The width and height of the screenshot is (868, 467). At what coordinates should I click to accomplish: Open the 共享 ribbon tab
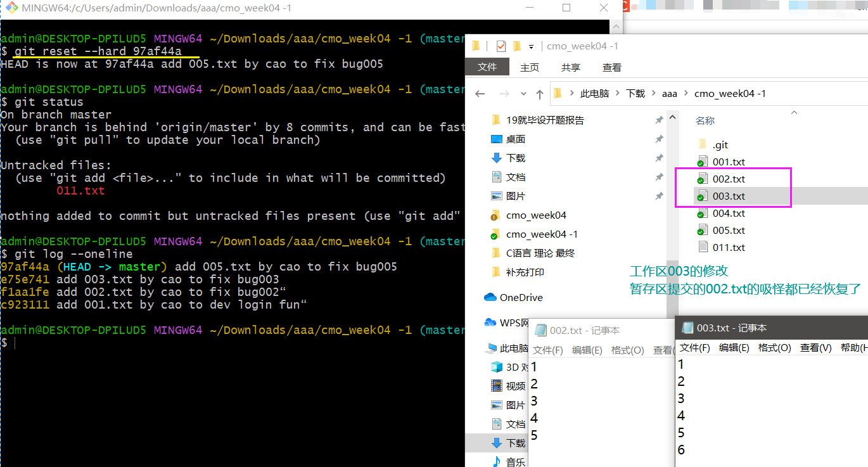click(570, 67)
